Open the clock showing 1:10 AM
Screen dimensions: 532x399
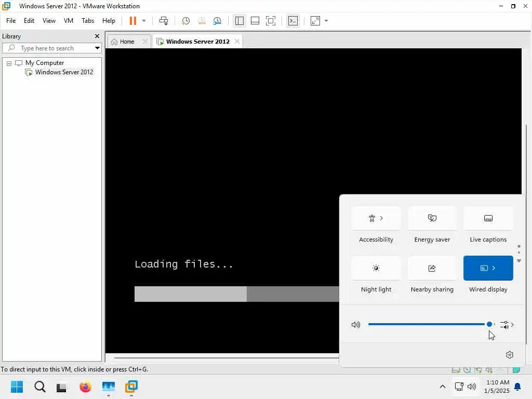pyautogui.click(x=497, y=387)
